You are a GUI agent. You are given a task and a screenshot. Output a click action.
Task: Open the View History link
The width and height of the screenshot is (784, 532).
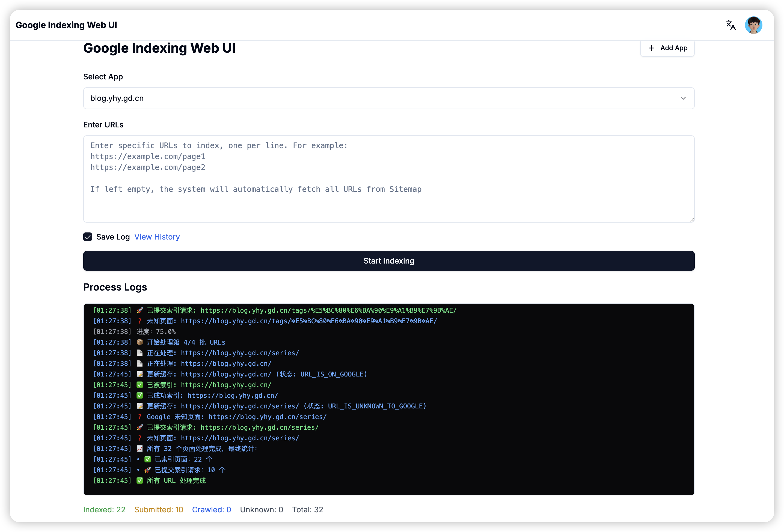(157, 237)
